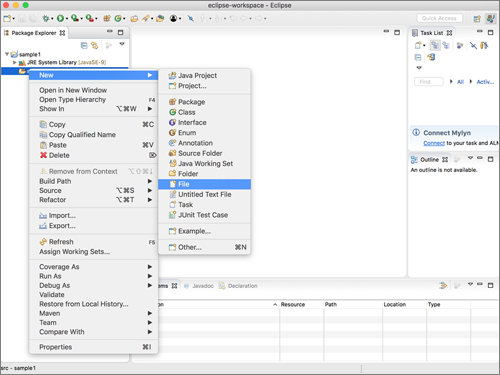
Task: Select Source Folder in submenu
Action: coord(204,153)
